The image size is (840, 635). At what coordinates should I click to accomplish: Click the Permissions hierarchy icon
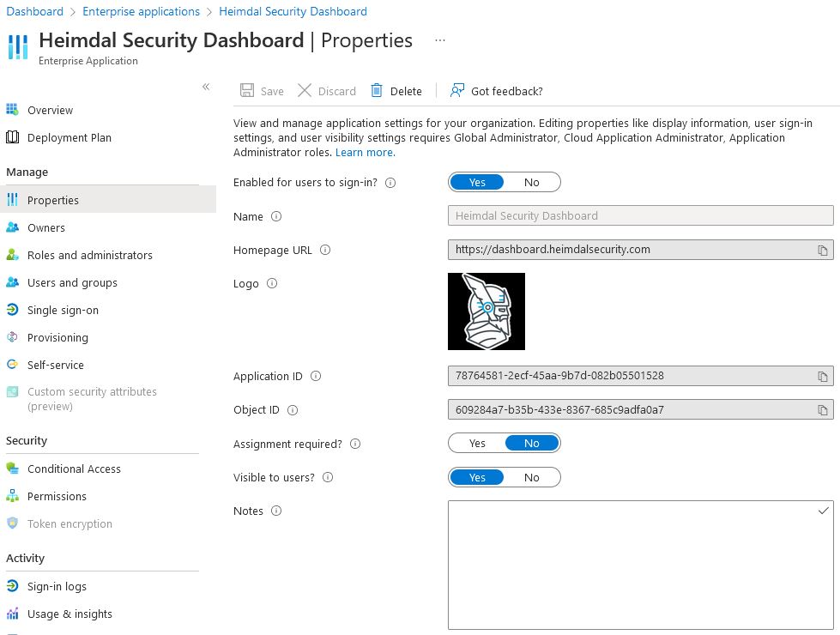coord(12,496)
